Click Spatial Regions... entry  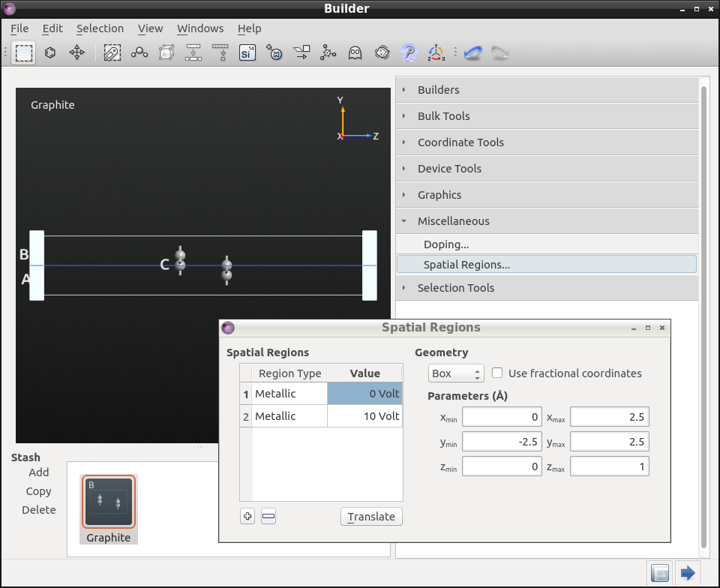point(547,265)
